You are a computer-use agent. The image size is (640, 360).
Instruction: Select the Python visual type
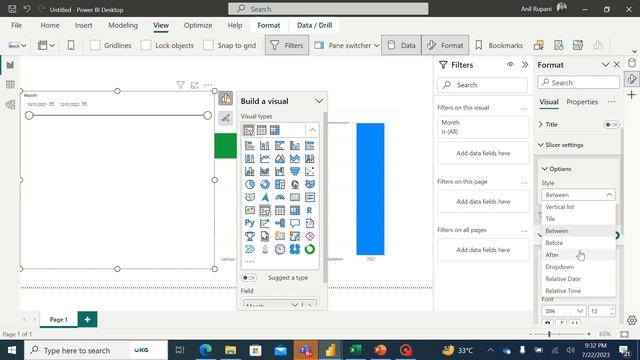pyautogui.click(x=250, y=223)
